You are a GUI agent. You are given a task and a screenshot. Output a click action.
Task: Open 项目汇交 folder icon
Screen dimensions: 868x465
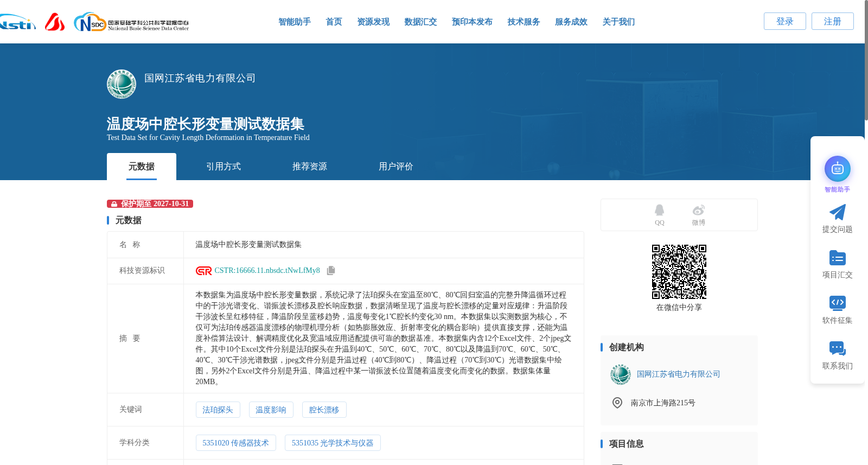click(837, 258)
